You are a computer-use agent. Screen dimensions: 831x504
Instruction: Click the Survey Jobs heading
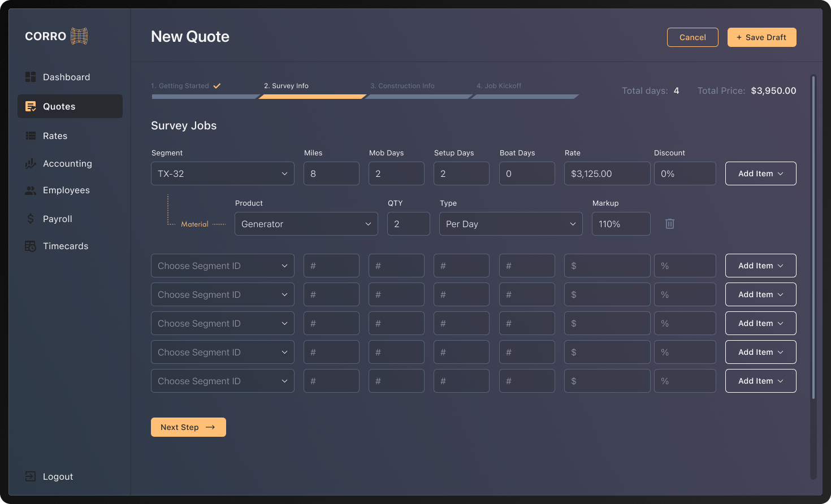(184, 125)
